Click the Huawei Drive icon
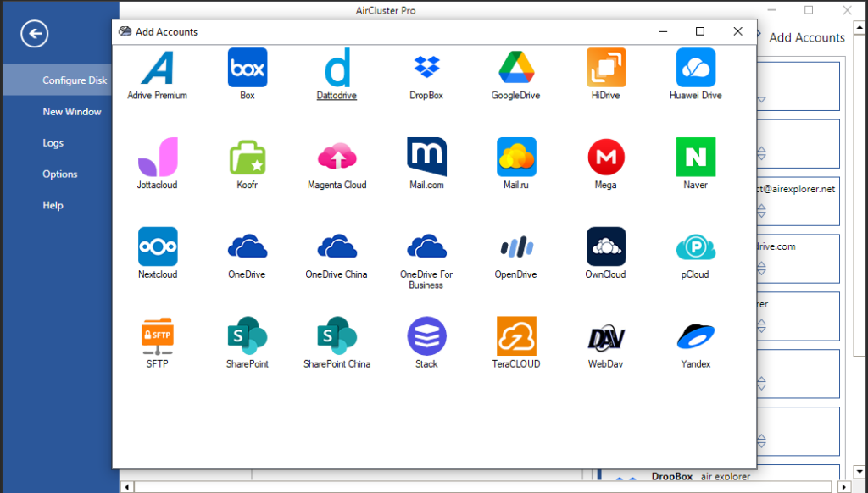The image size is (868, 493). point(696,68)
